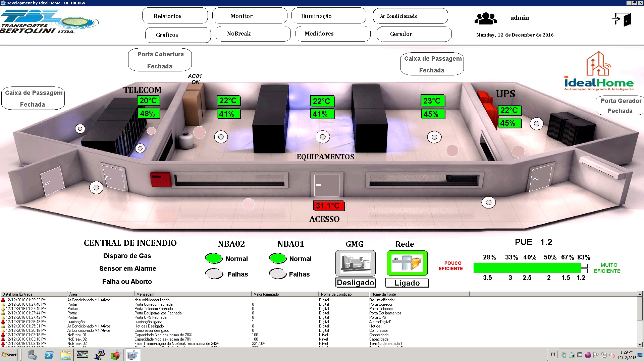Image resolution: width=644 pixels, height=362 pixels.
Task: Open the Ar Condicionado menu
Action: (410, 16)
